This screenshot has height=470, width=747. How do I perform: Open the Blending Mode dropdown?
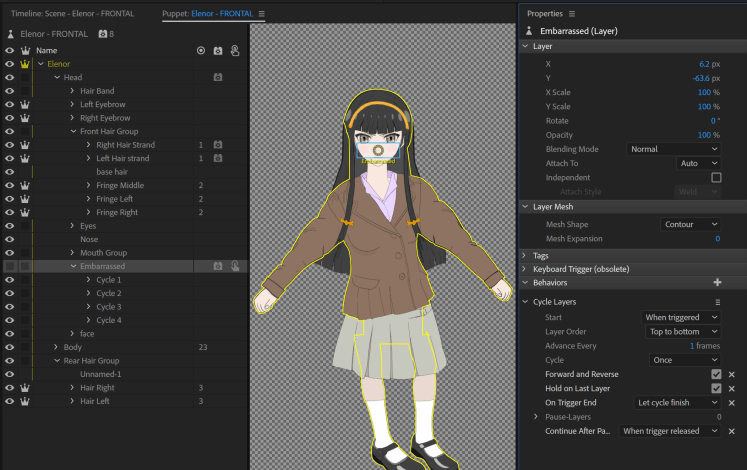(673, 149)
